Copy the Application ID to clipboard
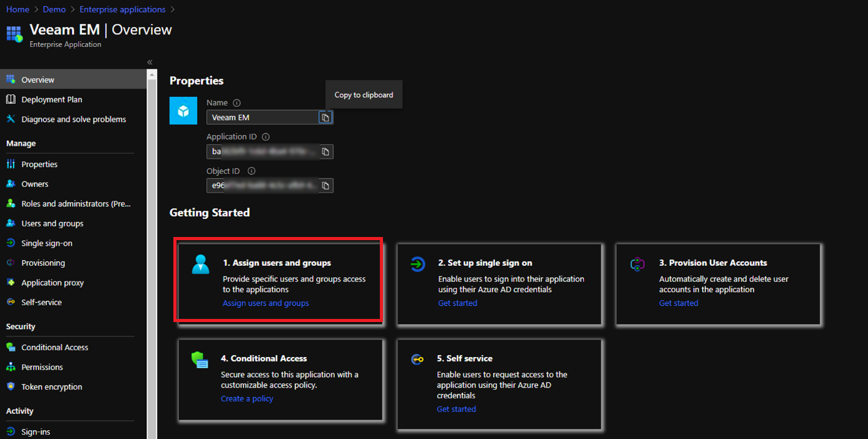This screenshot has height=439, width=868. 325,151
